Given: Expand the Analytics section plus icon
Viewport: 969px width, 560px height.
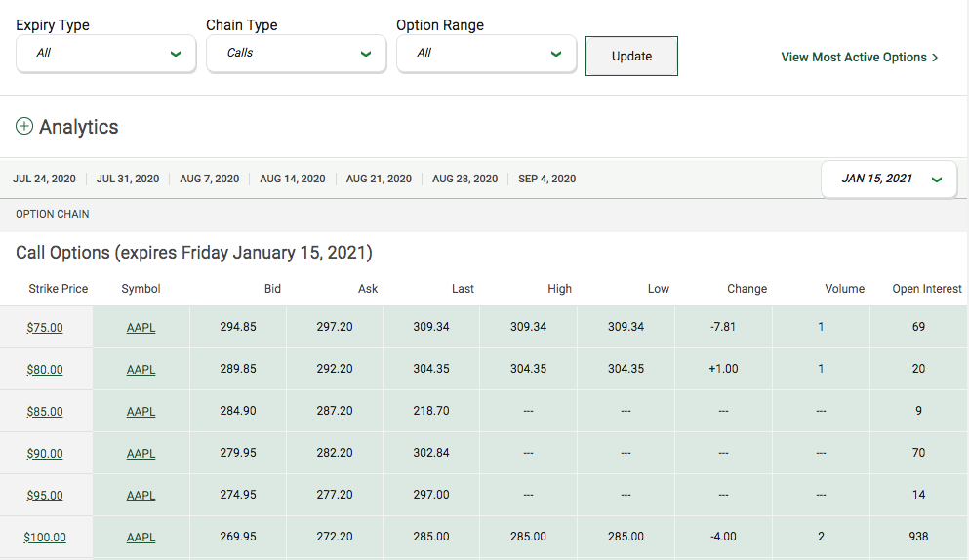Looking at the screenshot, I should click(24, 127).
